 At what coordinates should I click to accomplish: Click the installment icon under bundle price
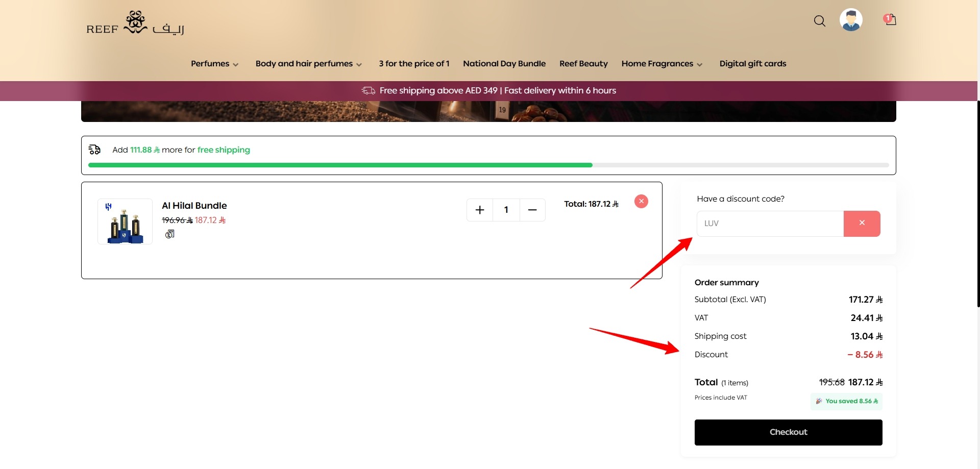(170, 234)
